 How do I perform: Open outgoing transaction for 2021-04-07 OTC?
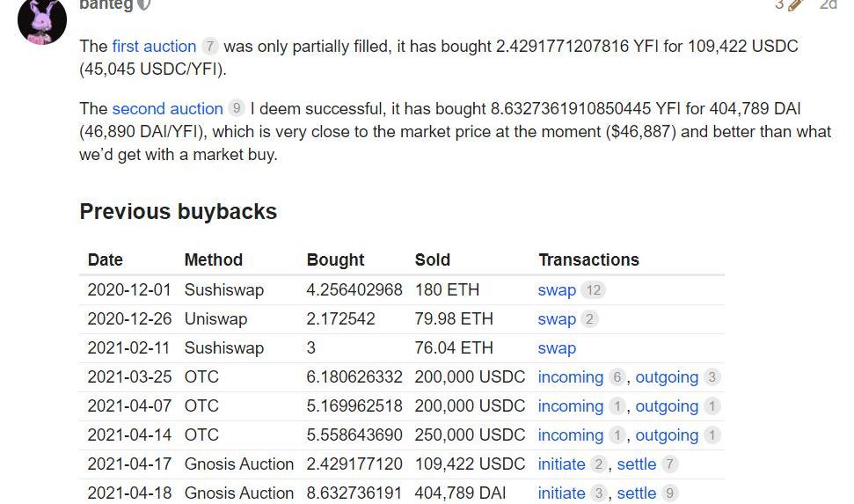click(x=667, y=406)
